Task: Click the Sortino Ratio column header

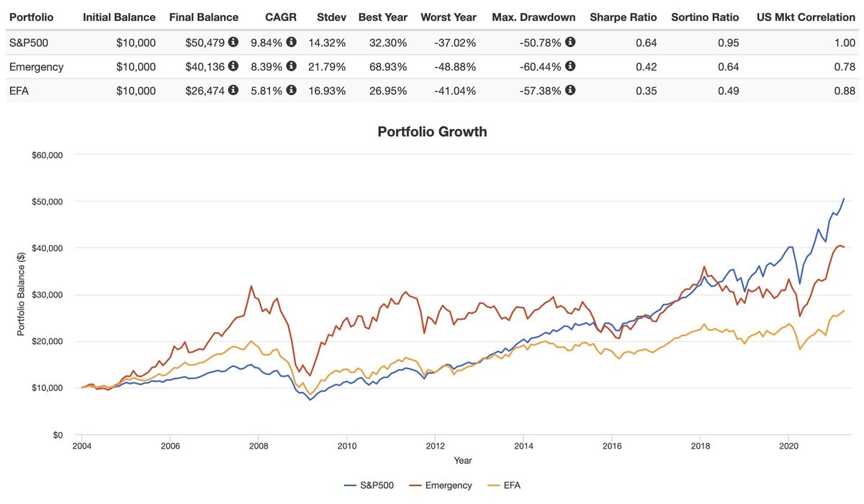Action: (x=703, y=17)
